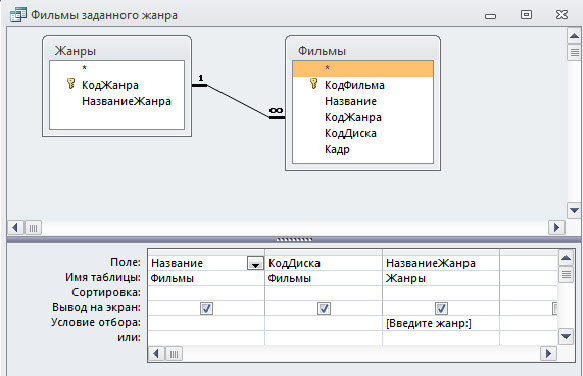583x376 pixels.
Task: Click the criteria cell under Название column
Action: pyautogui.click(x=206, y=323)
